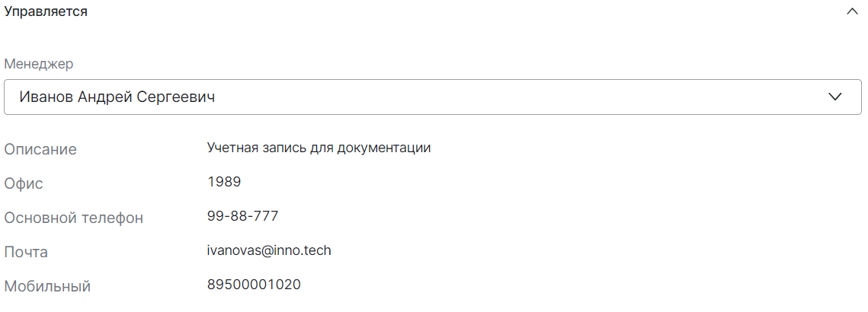The height and width of the screenshot is (312, 868).
Task: Select the description text Учетная запись для документации
Action: point(319,148)
